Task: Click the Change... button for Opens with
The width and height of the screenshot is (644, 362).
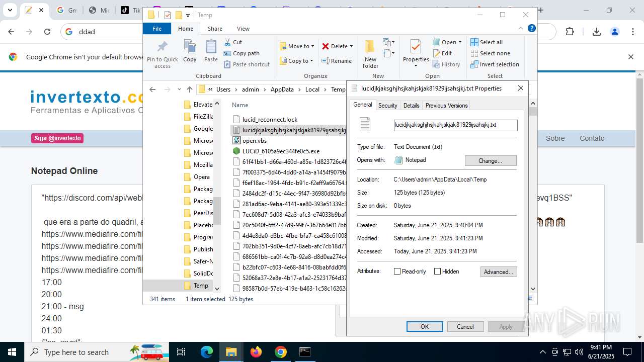Action: click(x=491, y=161)
